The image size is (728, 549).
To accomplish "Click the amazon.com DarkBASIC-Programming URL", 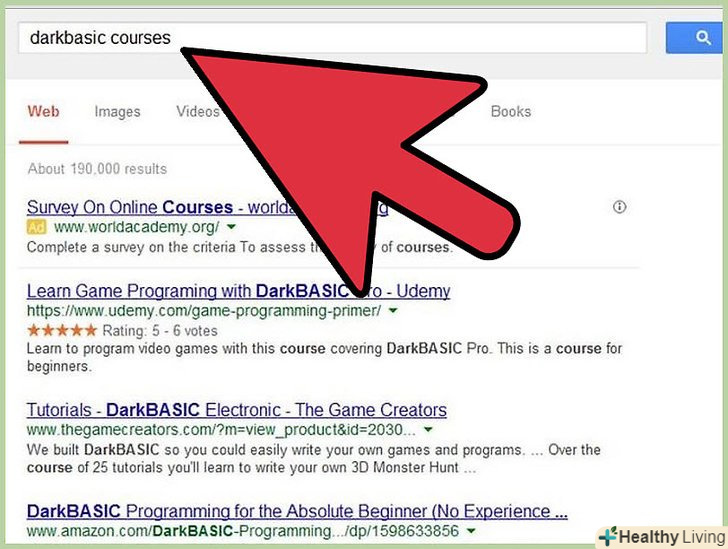I will click(x=243, y=531).
